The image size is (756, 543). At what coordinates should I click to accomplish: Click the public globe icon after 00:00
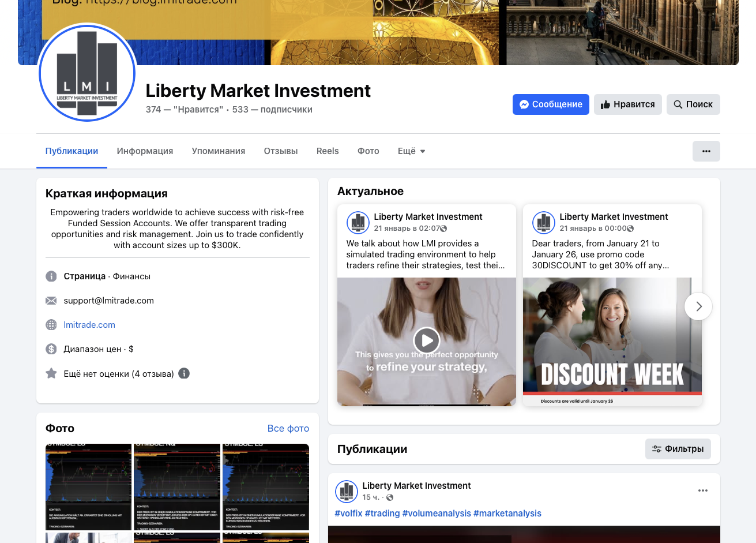630,229
